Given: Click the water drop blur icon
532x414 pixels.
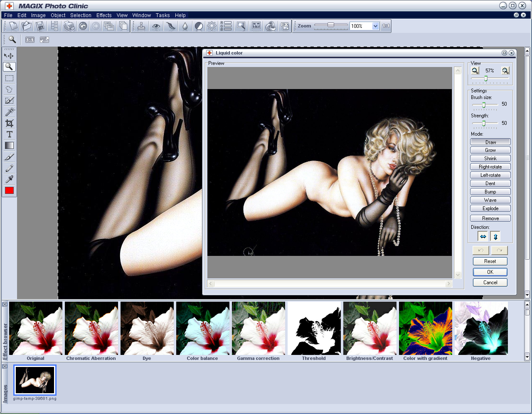Looking at the screenshot, I should [x=185, y=26].
